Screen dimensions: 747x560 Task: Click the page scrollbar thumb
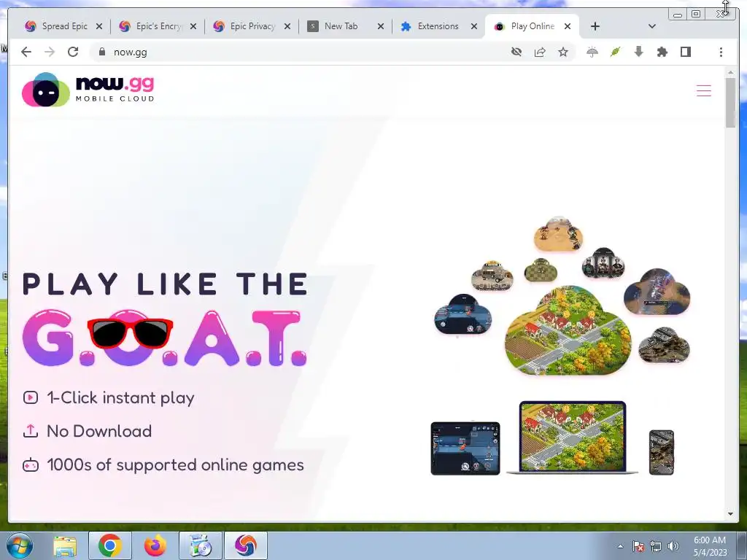click(x=730, y=102)
